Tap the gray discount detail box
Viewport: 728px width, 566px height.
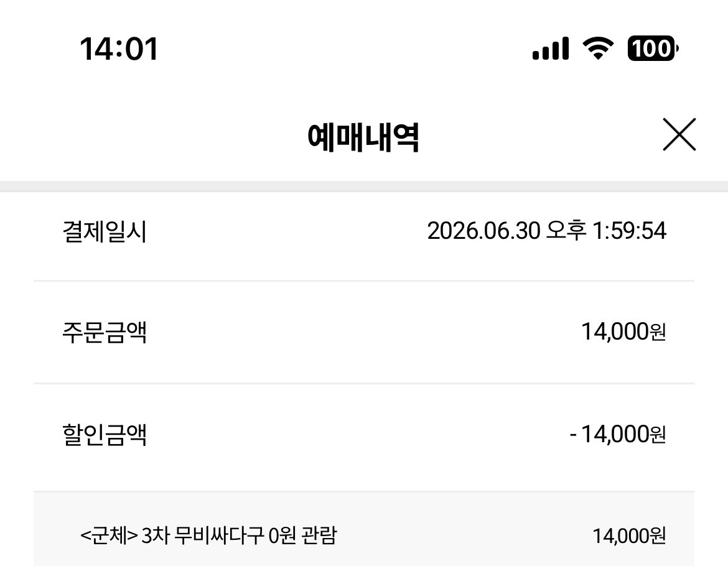364,529
